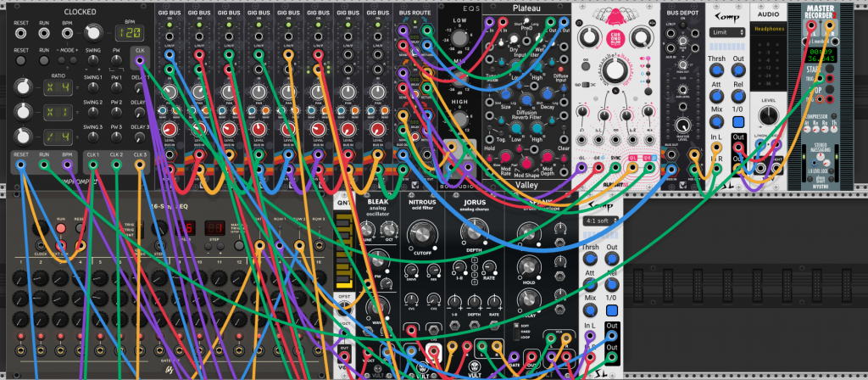Click the Mix knob on 4:1 soft Comp
Screen dimensions: 868x380
click(x=590, y=310)
